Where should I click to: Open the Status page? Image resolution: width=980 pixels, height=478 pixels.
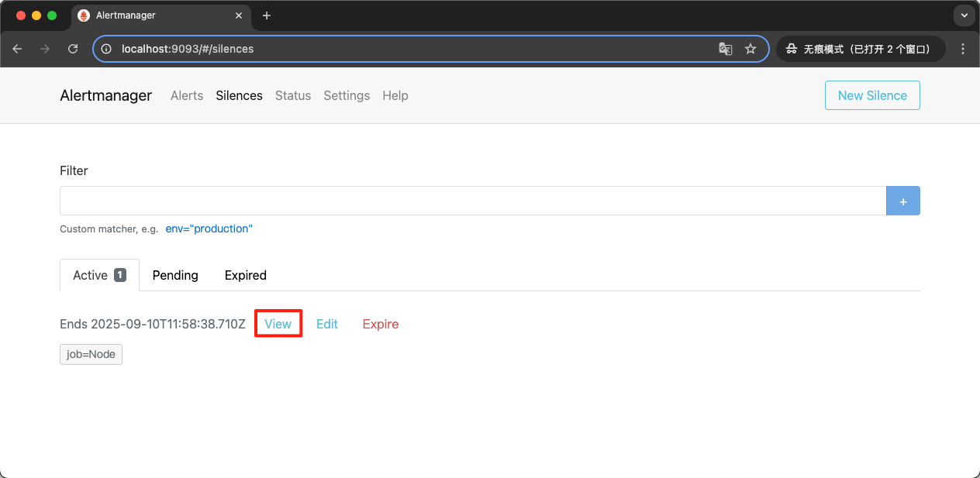(x=292, y=95)
